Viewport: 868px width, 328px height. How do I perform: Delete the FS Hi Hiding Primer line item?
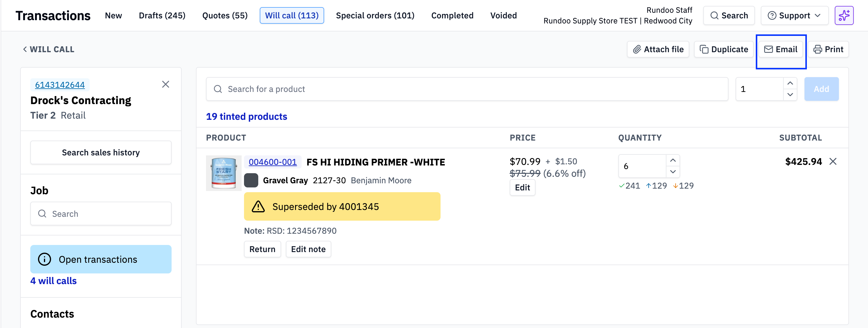tap(833, 162)
